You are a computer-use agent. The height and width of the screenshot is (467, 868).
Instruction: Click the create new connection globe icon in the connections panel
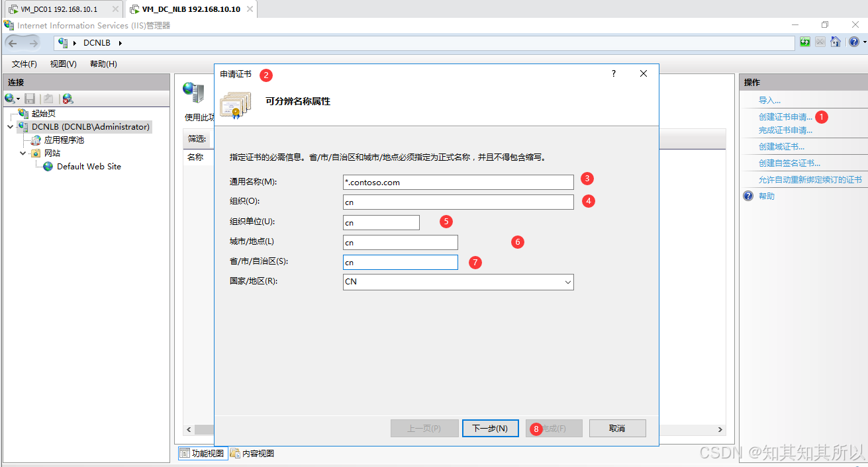click(9, 99)
